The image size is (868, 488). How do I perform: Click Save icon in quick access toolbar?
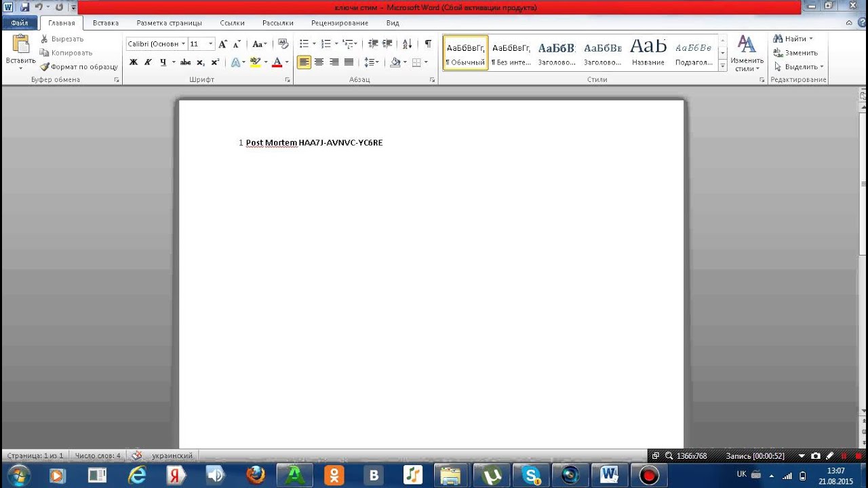24,7
